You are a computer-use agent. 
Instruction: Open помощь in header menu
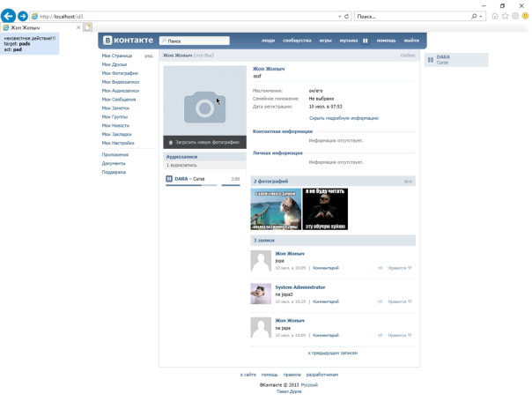386,41
